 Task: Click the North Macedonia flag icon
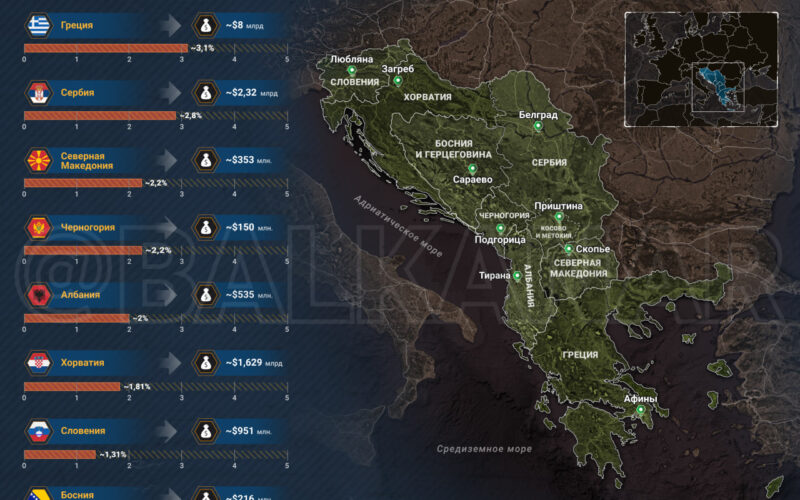click(39, 160)
